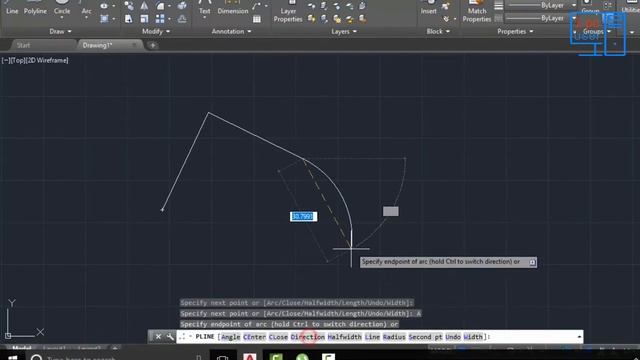Choose the Angle option in command line
The height and width of the screenshot is (360, 640).
coord(231,337)
